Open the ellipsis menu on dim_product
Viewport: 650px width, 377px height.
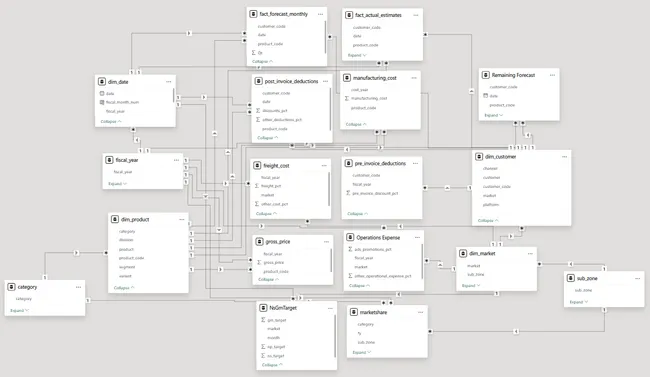click(182, 219)
